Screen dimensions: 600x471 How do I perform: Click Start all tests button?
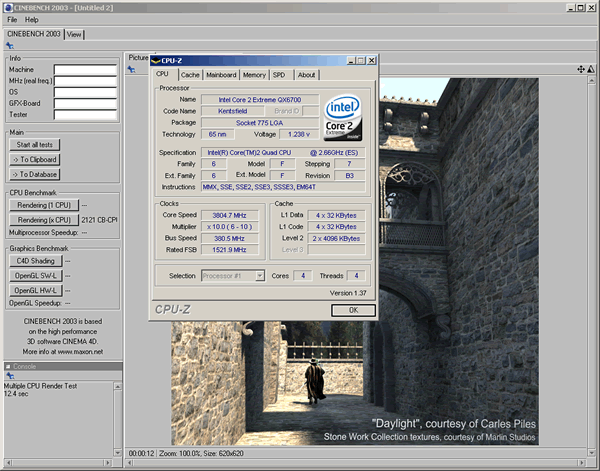(x=34, y=145)
